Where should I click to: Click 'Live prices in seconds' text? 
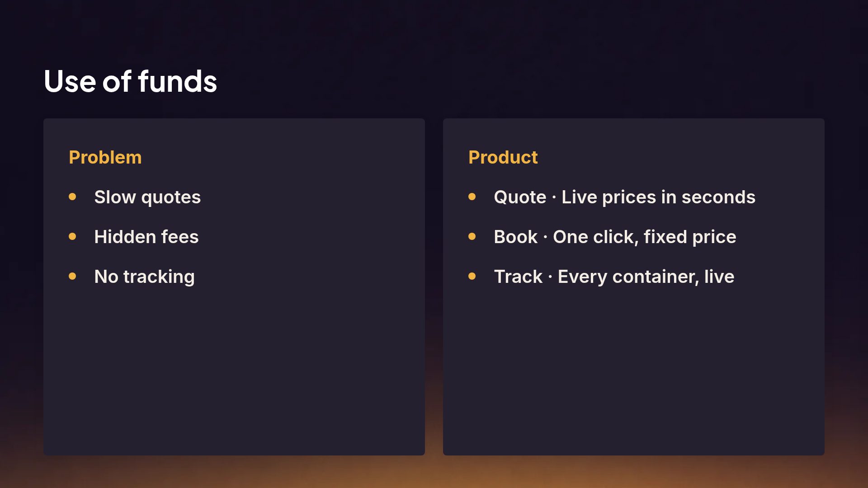point(658,197)
